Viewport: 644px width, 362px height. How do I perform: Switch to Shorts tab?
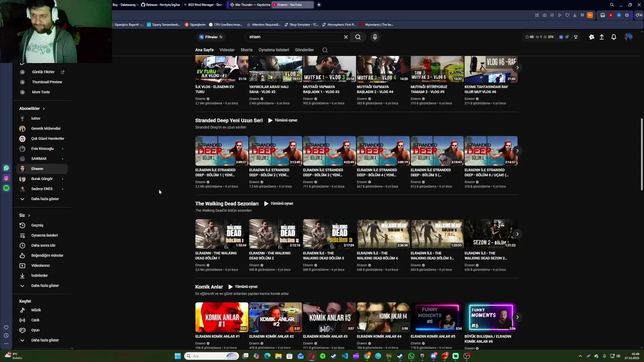(247, 50)
